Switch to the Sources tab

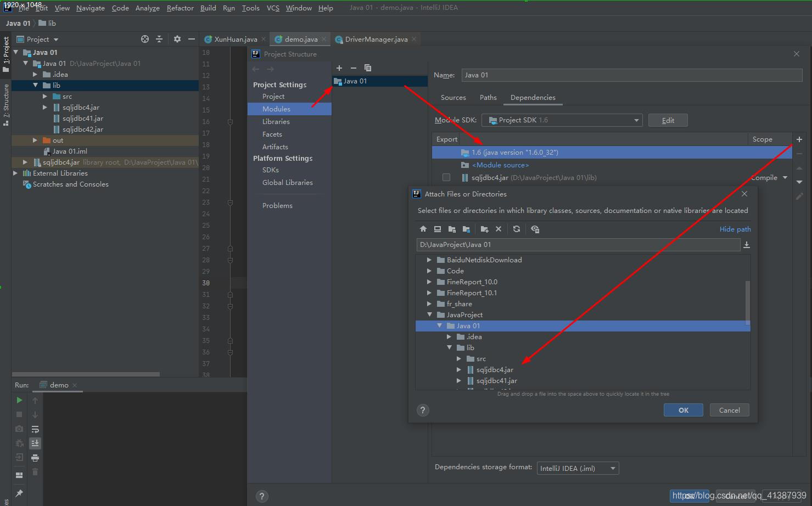[x=453, y=97]
